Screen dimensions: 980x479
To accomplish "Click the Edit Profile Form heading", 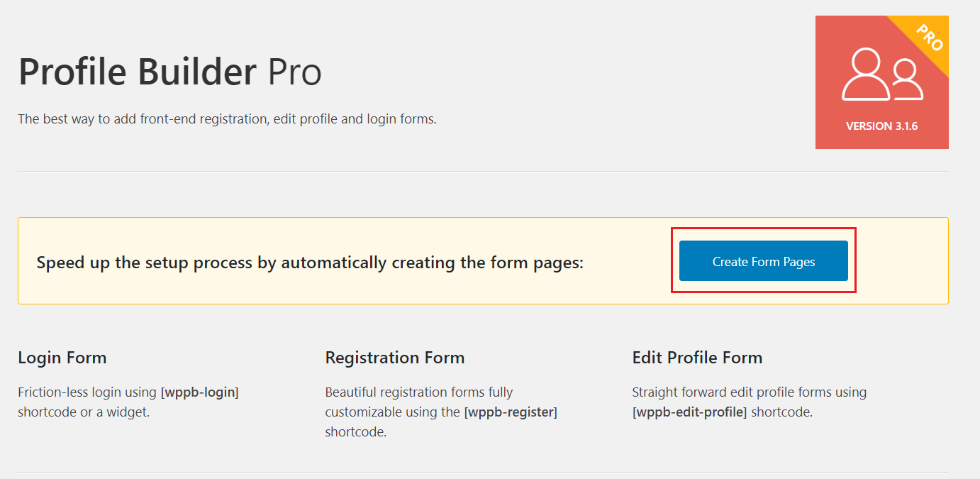I will [697, 358].
